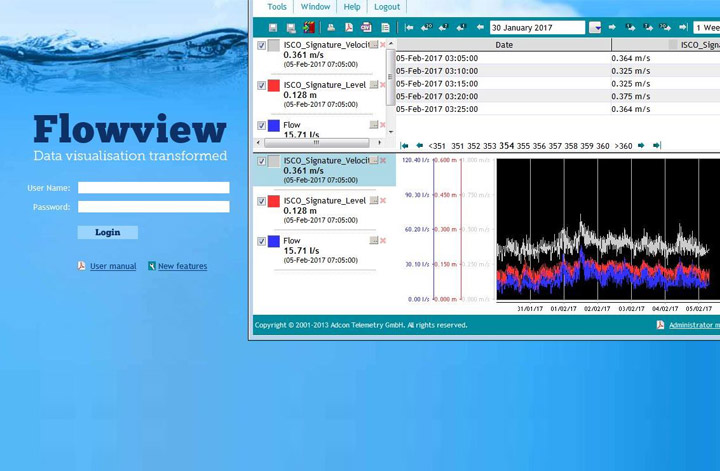Image resolution: width=720 pixels, height=471 pixels.
Task: Jump to the last date with the arrow-bar icon
Action: tap(683, 28)
